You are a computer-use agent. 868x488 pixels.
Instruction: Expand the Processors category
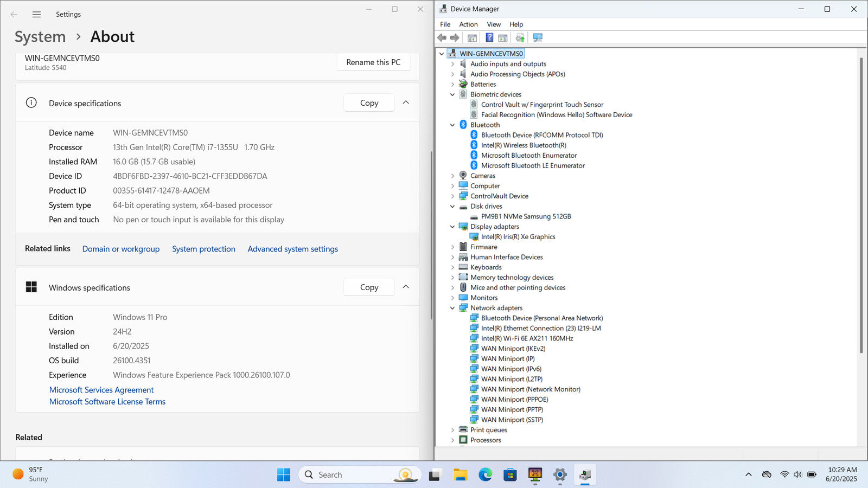[452, 440]
